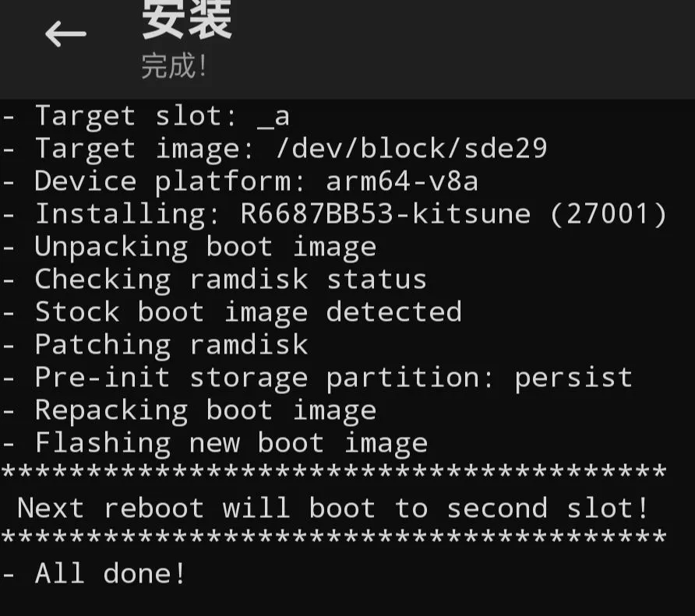The image size is (695, 616).
Task: Click the 'Pre-init storage partition: persist' line
Action: pos(317,378)
